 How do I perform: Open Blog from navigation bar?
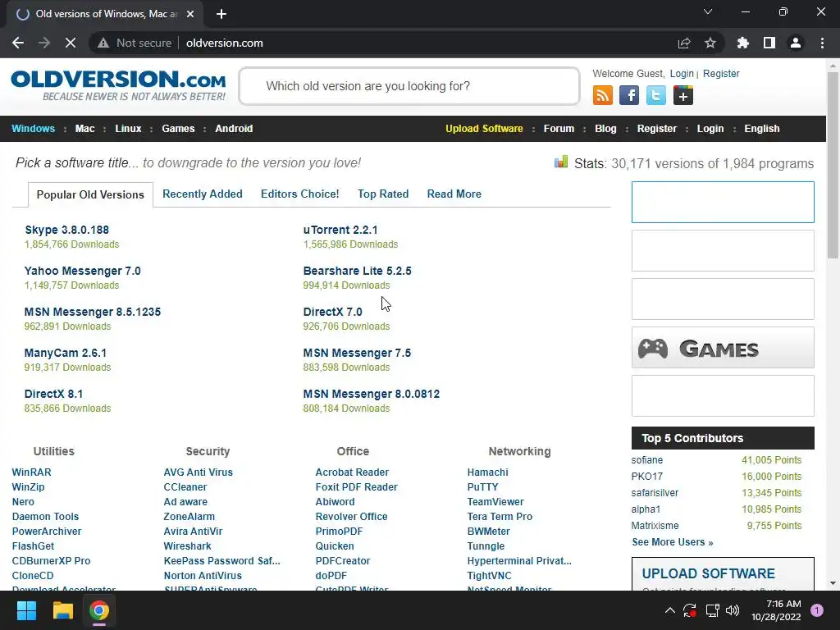605,129
